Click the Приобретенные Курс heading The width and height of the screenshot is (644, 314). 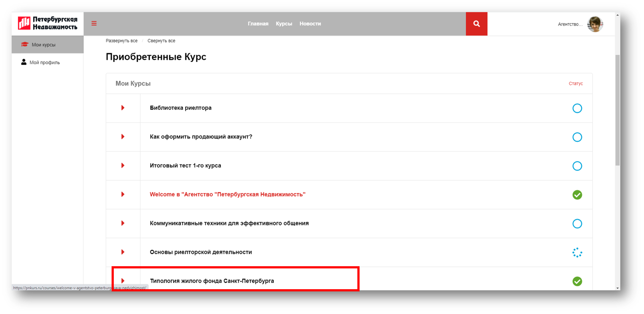click(156, 57)
